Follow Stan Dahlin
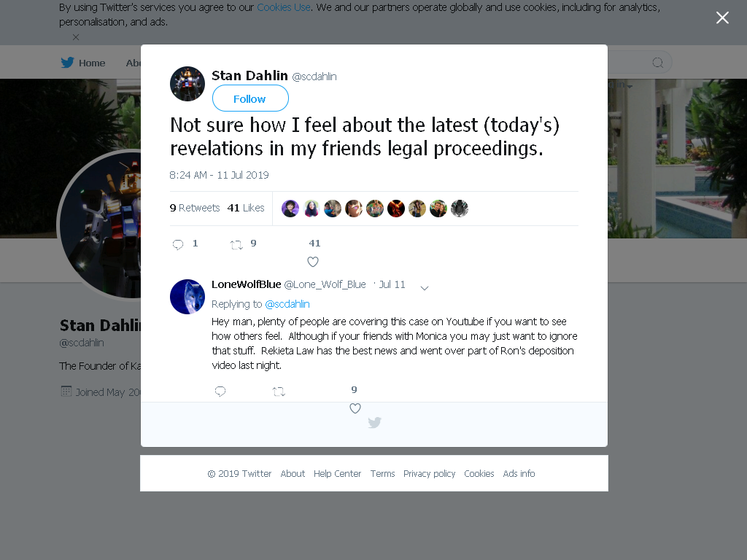Screen dimensions: 747x560 (250, 98)
